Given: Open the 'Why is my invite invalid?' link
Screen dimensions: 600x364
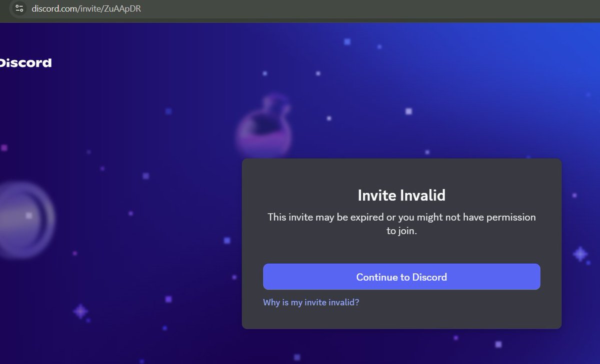Looking at the screenshot, I should click(311, 302).
